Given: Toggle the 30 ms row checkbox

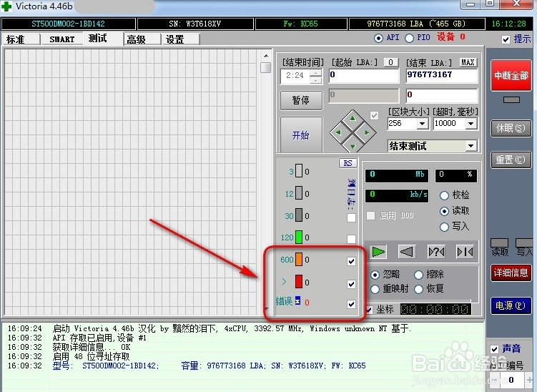Looking at the screenshot, I should (x=351, y=217).
